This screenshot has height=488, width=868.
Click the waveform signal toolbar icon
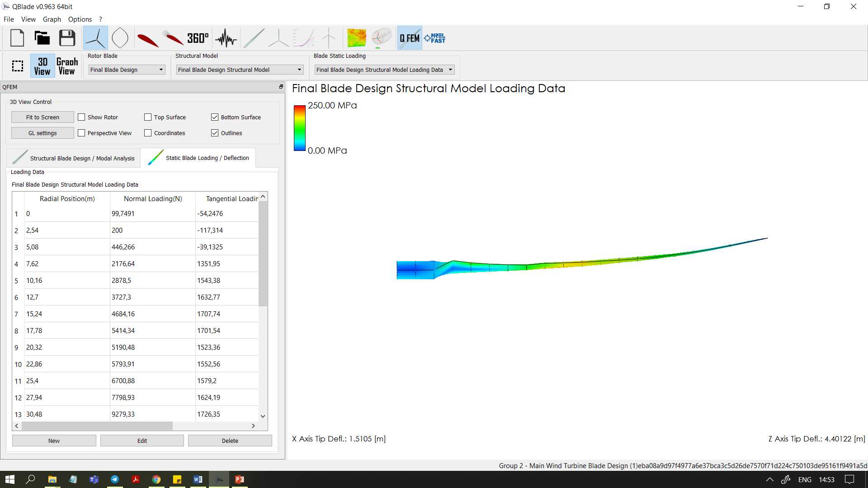click(226, 38)
